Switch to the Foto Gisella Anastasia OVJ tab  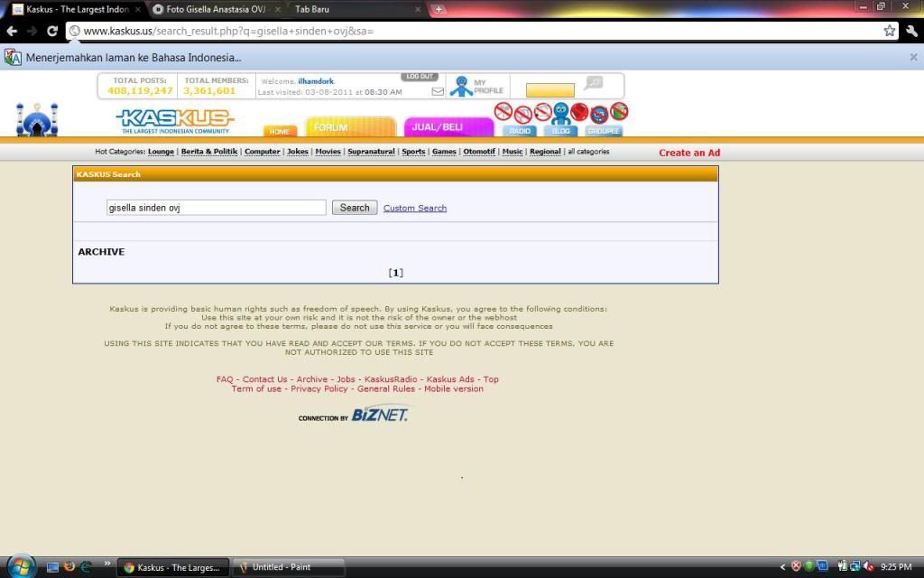(216, 9)
